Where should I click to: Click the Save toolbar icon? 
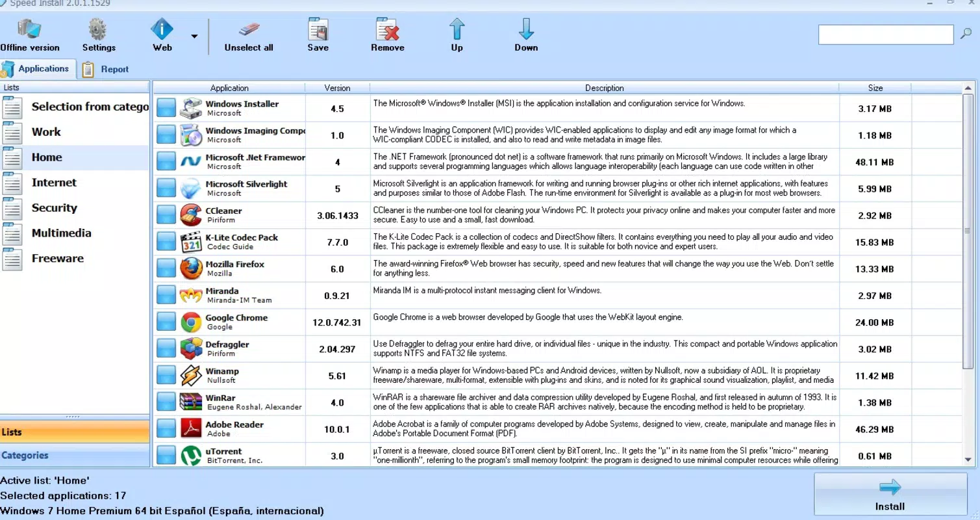[x=318, y=29]
